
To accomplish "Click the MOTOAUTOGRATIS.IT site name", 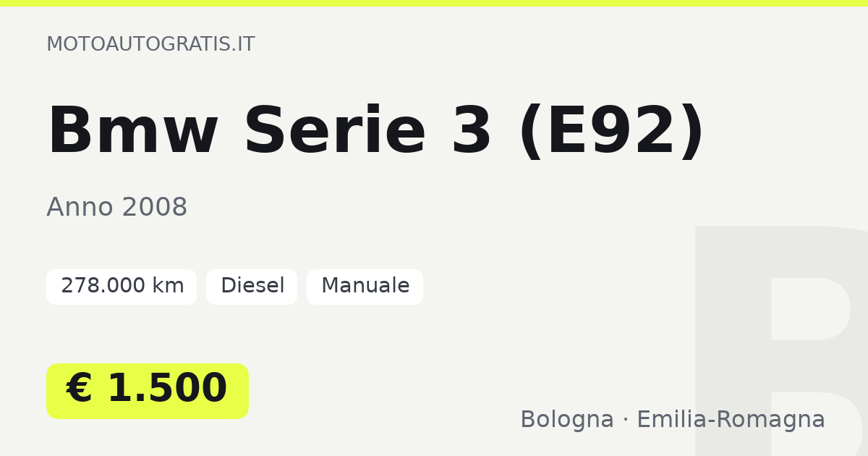I will point(150,44).
